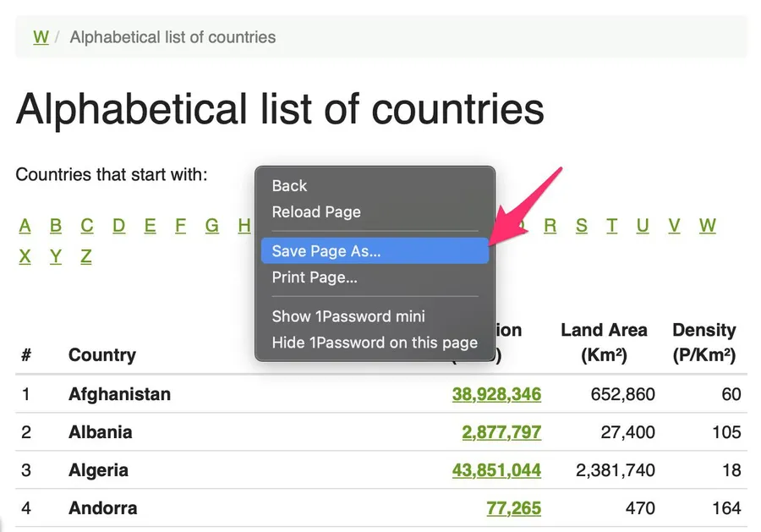The height and width of the screenshot is (532, 761).
Task: Go to countries starting with C
Action: [x=87, y=226]
